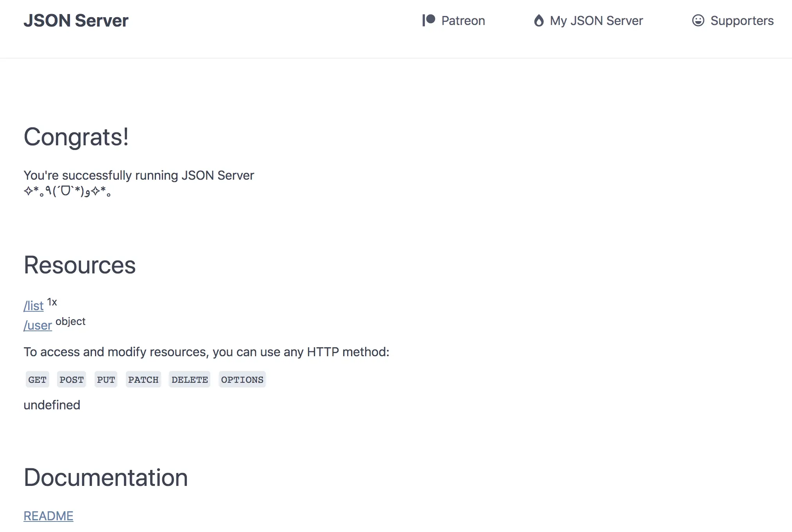Click the POST method badge
Screen dimensions: 792x532
point(72,380)
